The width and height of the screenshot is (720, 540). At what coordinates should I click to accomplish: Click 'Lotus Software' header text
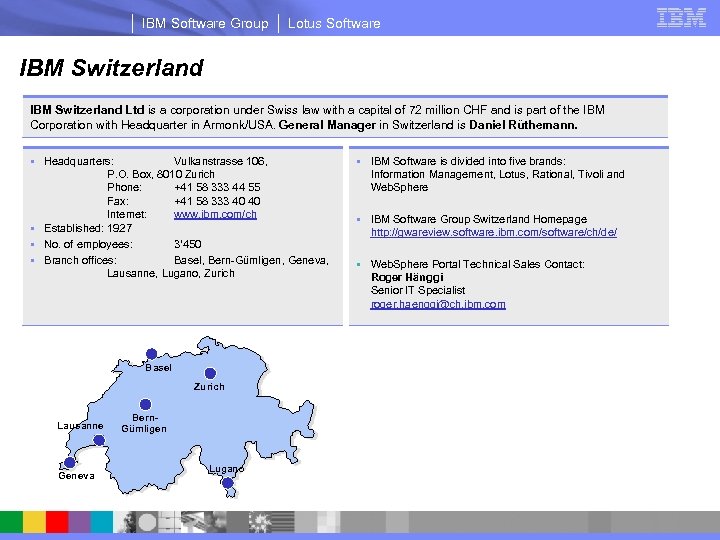click(x=334, y=23)
